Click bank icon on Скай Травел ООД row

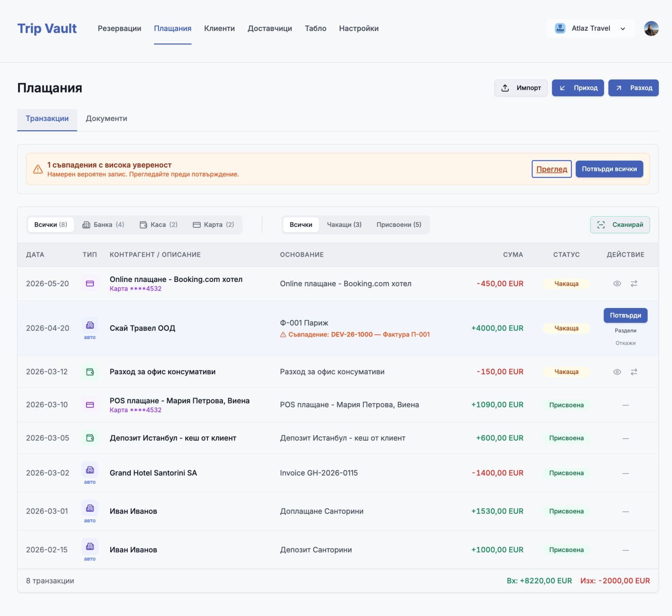click(90, 325)
